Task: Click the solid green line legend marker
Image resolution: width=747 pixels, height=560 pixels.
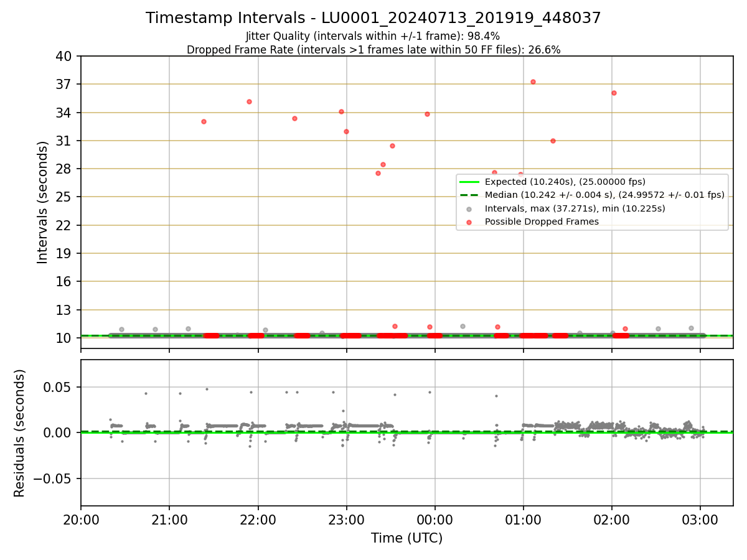Action: 469,182
